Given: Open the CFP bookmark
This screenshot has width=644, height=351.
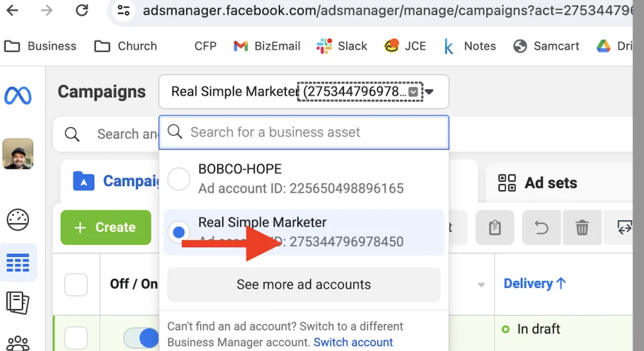Looking at the screenshot, I should (x=205, y=46).
